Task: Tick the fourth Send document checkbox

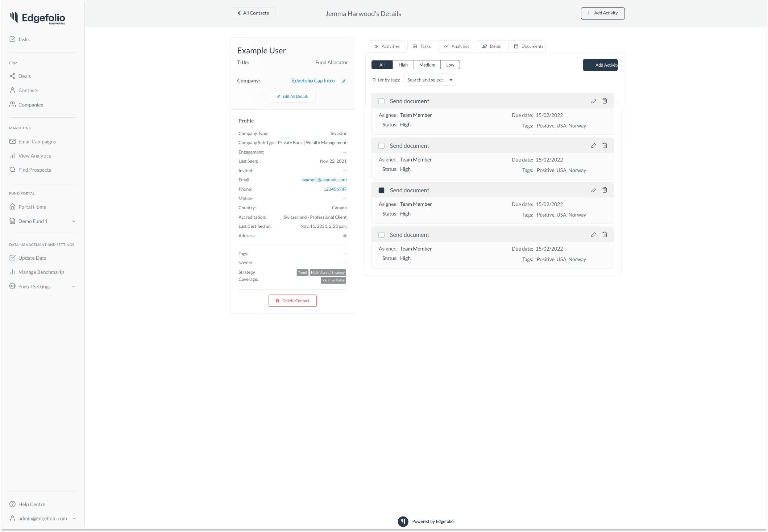Action: 381,235
